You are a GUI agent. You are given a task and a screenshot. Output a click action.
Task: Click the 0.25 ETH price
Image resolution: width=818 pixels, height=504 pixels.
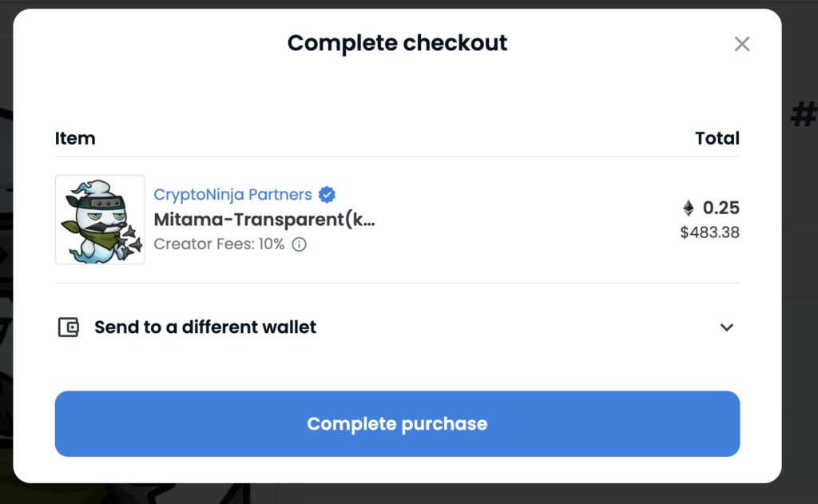tap(721, 208)
